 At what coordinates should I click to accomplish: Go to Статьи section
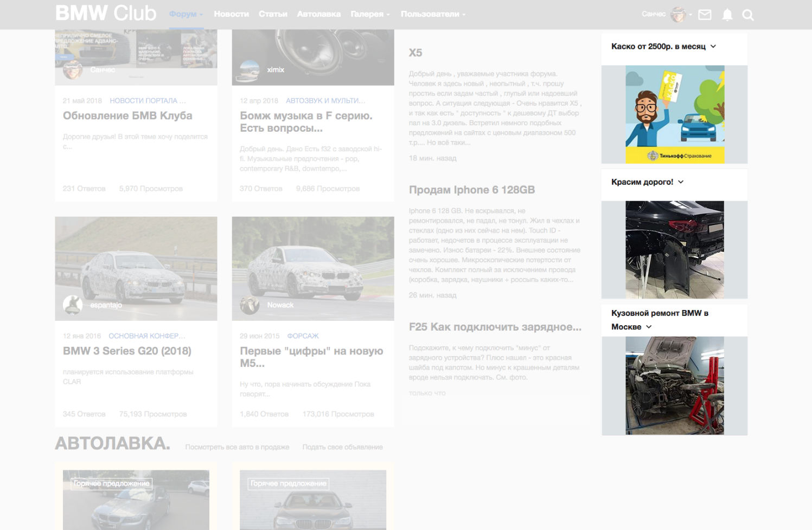point(273,14)
